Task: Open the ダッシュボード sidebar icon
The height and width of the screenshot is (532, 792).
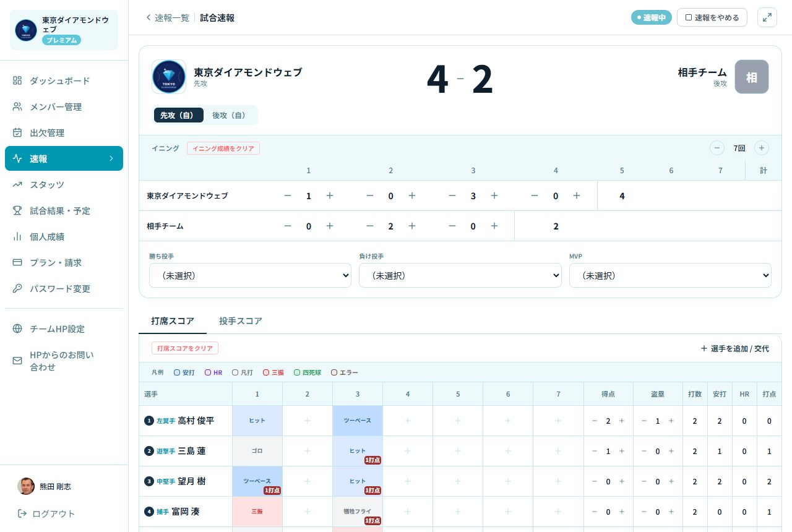Action: tap(17, 81)
